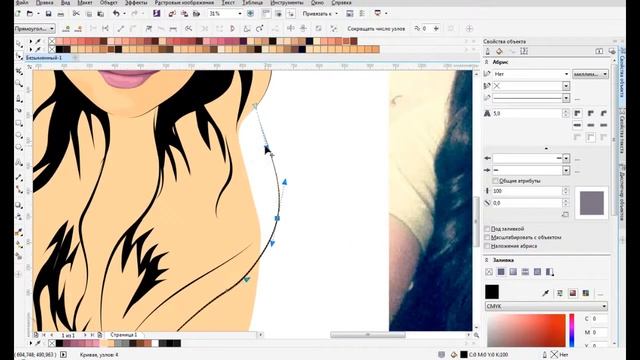Enable the Под заливкой checkbox
This screenshot has height=360, width=640.
coord(487,229)
